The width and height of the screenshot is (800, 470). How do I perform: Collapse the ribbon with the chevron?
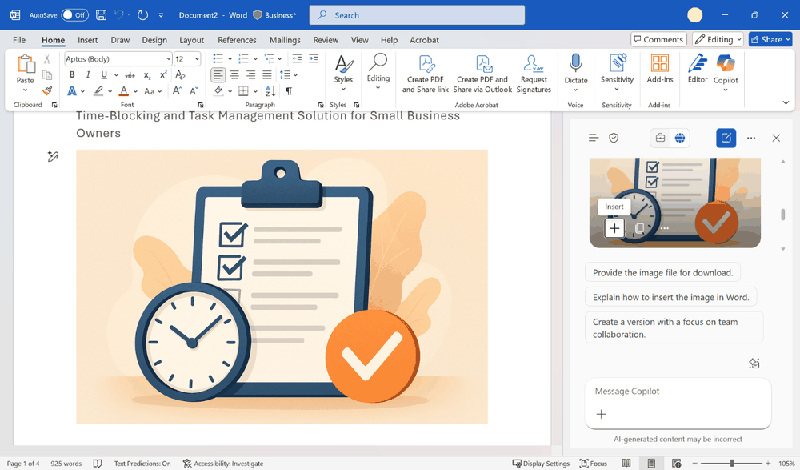[786, 103]
